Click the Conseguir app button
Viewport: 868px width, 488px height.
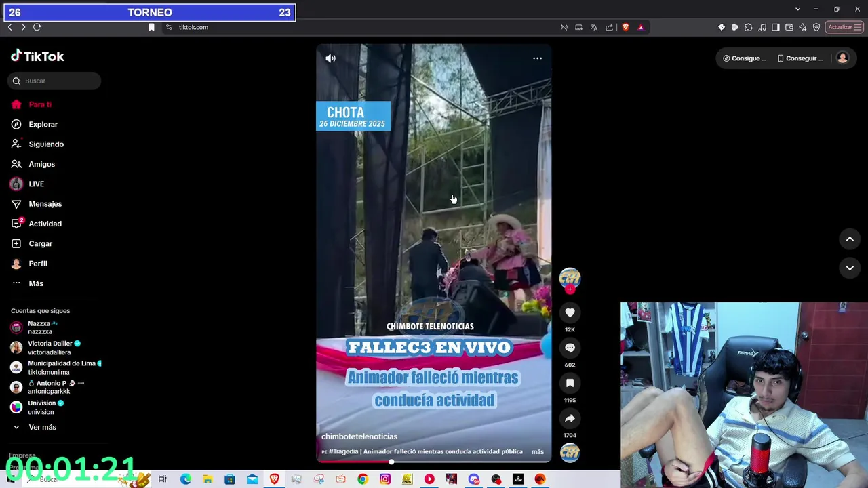800,58
